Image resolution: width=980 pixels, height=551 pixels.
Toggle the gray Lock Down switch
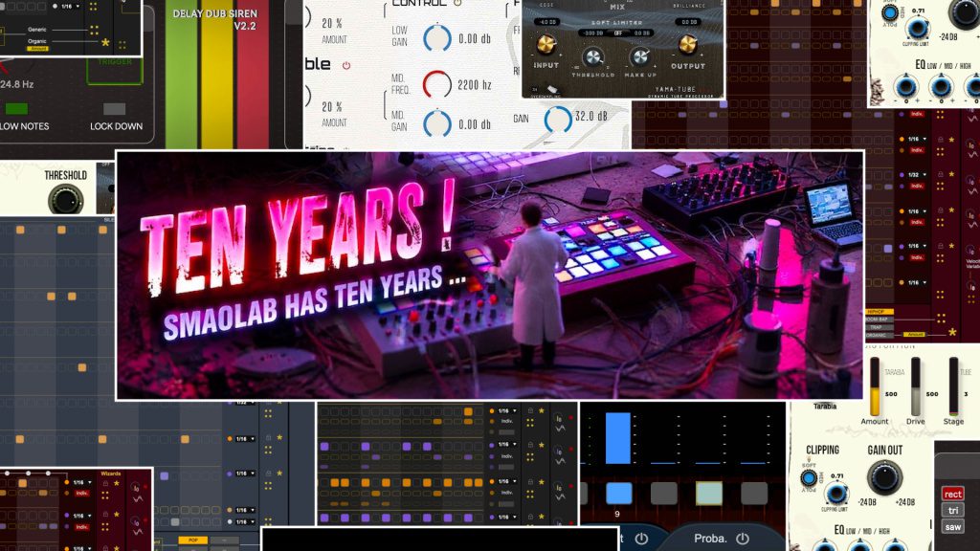115,109
